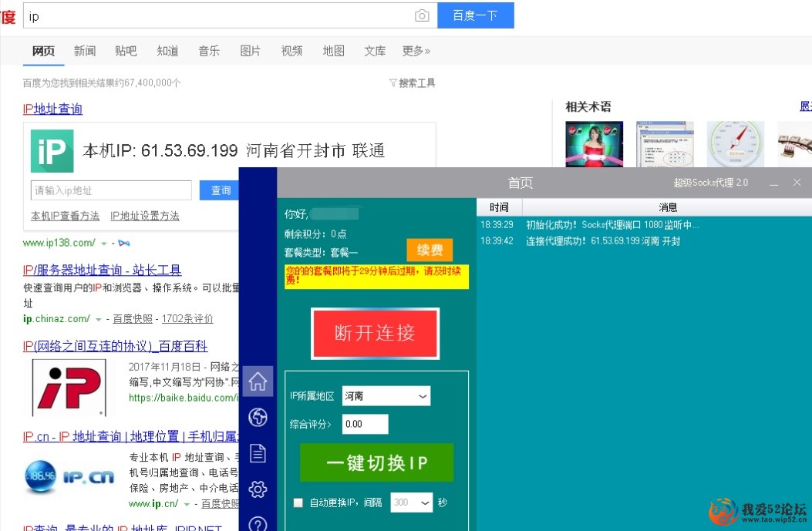Switch to the 文库 tab
The image size is (812, 531).
[375, 51]
